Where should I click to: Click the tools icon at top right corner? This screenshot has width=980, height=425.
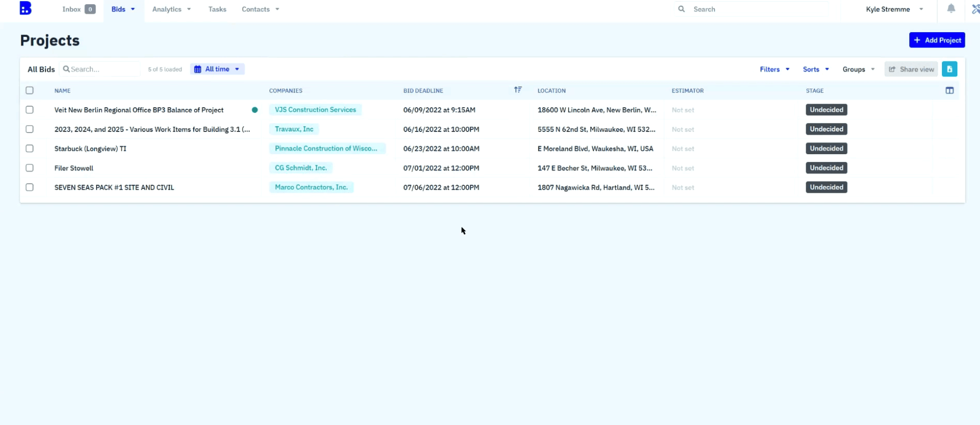[x=976, y=9]
